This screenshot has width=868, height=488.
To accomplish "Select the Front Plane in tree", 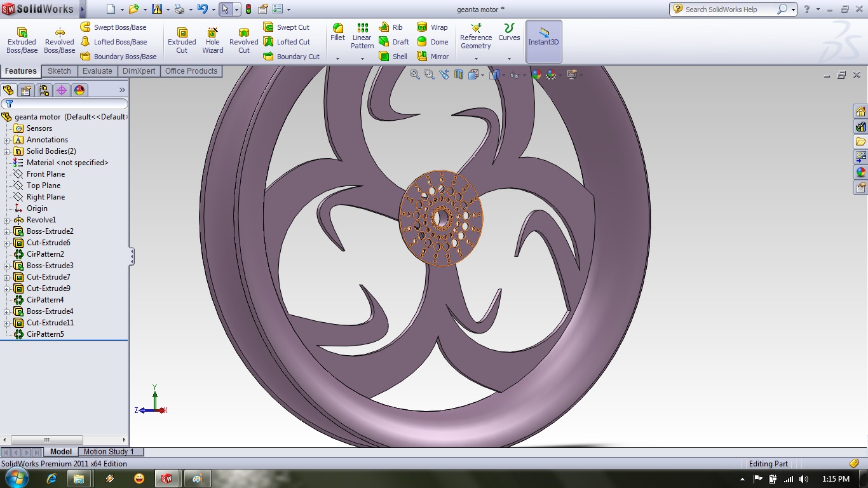I will tap(45, 174).
